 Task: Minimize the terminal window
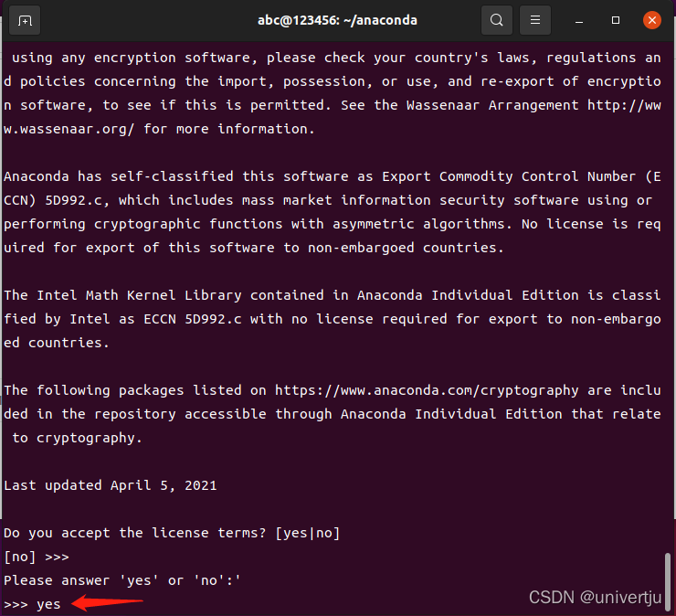point(579,21)
